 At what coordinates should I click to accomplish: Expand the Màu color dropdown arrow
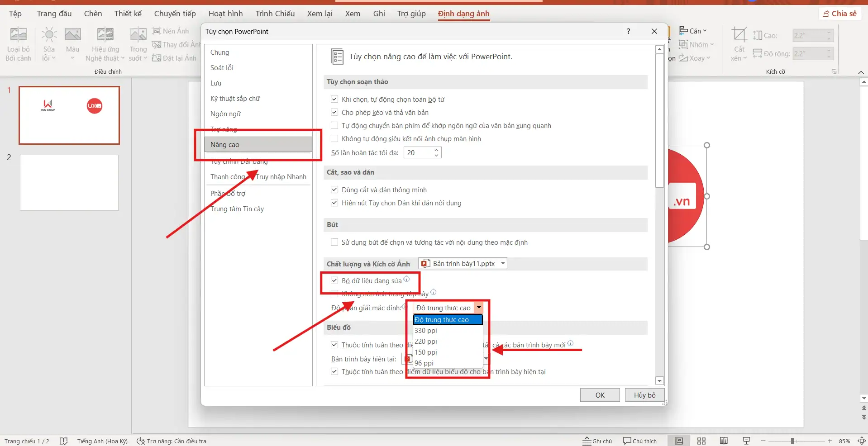coord(72,58)
